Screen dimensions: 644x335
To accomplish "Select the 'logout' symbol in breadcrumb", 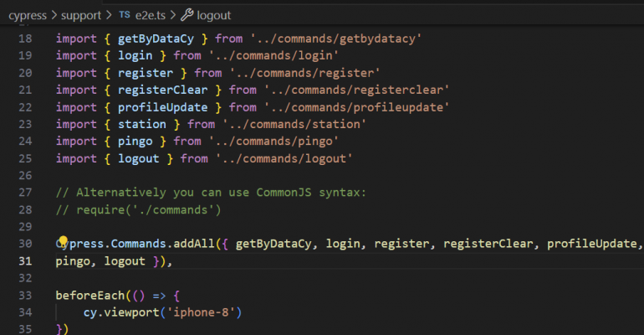I will [213, 16].
